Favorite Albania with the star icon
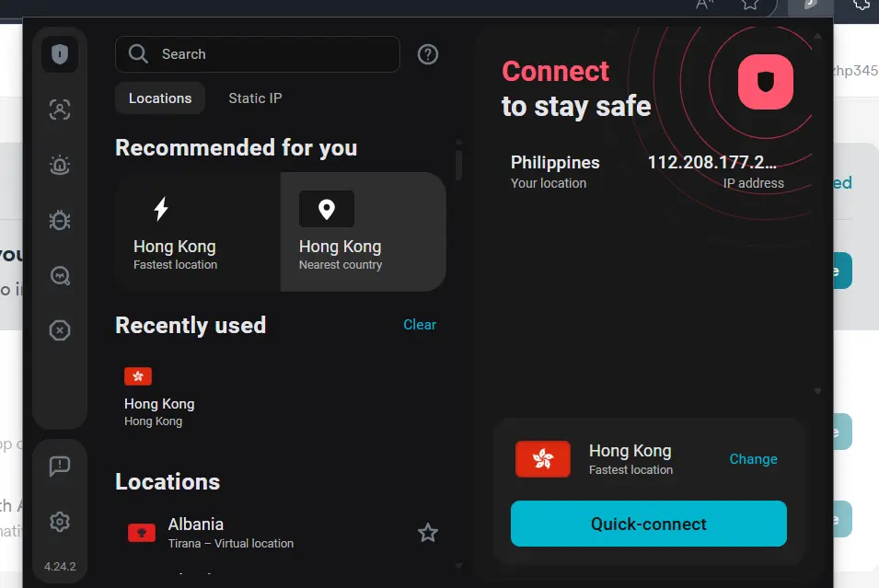 428,533
